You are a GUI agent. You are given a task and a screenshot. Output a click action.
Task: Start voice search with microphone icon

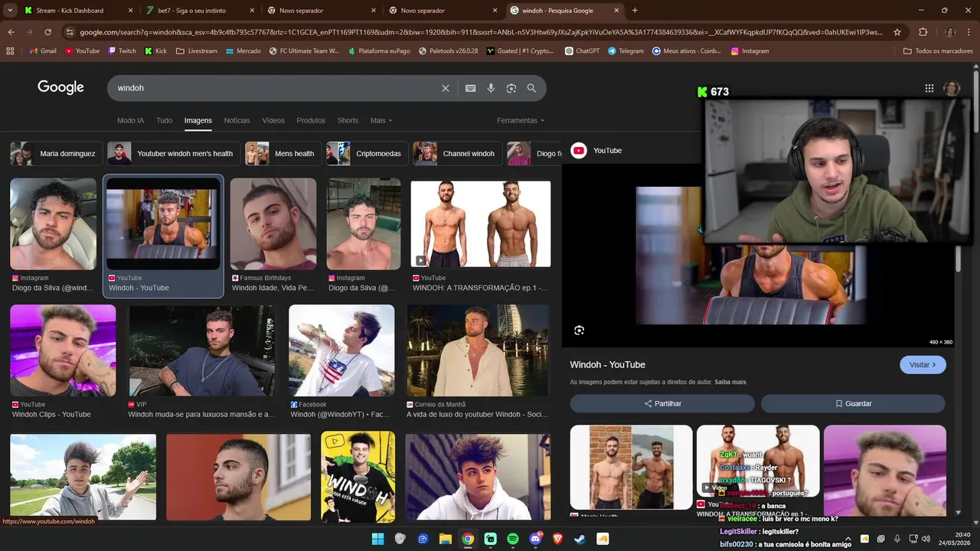491,88
